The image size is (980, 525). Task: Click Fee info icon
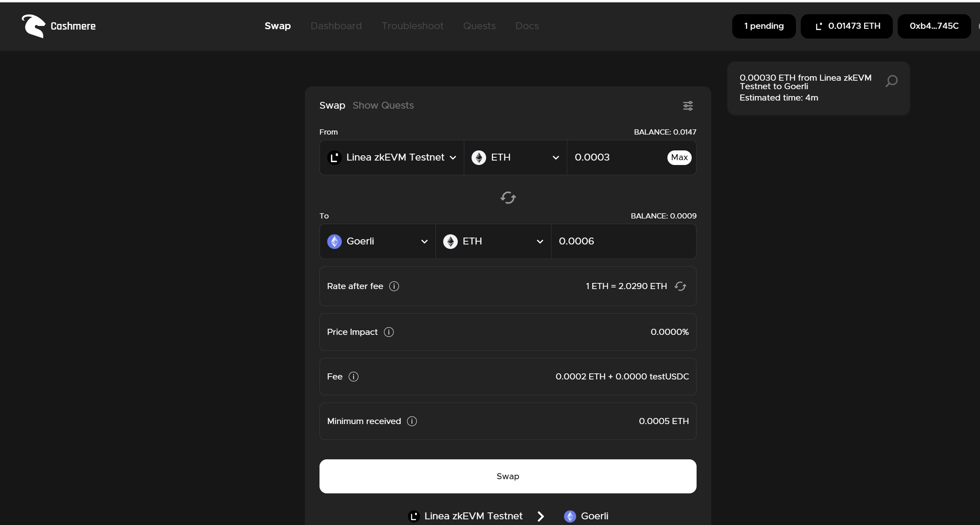[x=353, y=377]
